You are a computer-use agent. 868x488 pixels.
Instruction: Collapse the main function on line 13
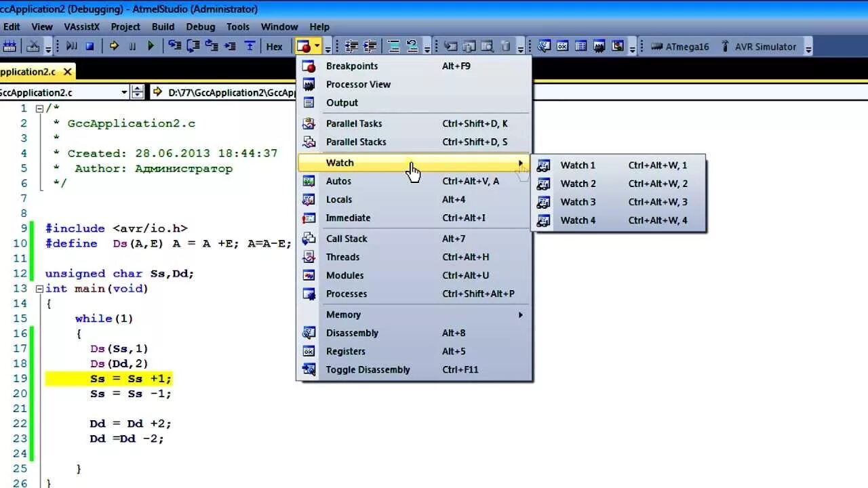coord(39,289)
